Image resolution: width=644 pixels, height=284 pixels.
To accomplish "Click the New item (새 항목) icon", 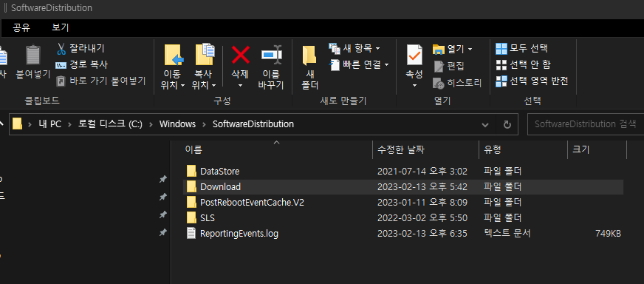I will point(335,49).
